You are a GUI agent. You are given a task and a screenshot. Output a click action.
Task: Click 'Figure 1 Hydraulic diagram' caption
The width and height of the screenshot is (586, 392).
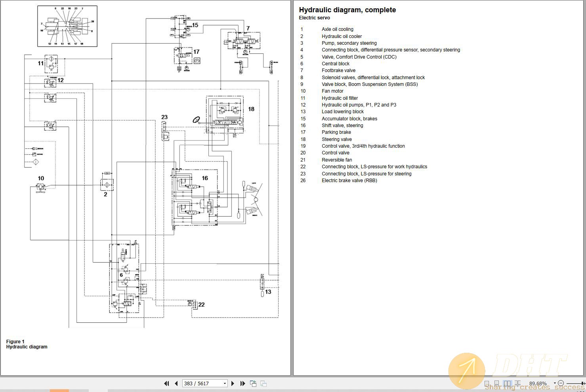pos(27,344)
